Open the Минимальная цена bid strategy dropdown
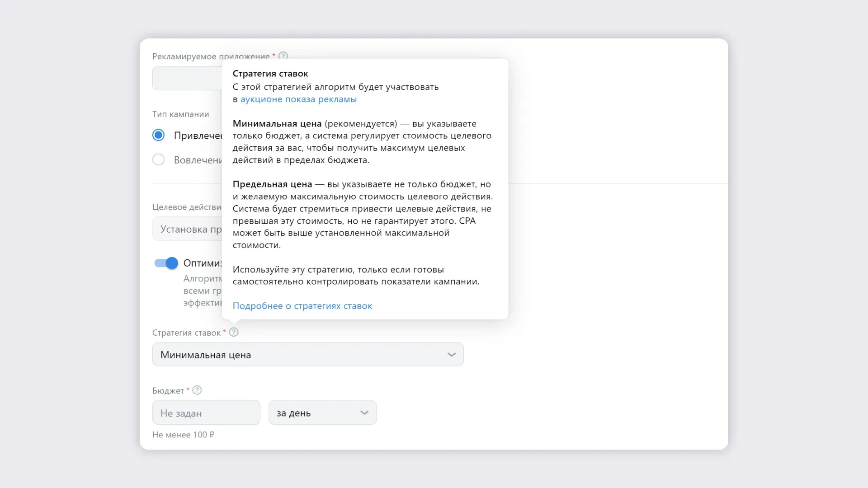The image size is (868, 488). 308,355
